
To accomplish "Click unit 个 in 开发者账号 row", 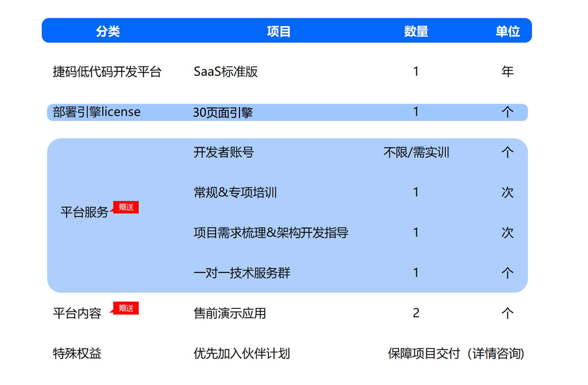I will [508, 152].
